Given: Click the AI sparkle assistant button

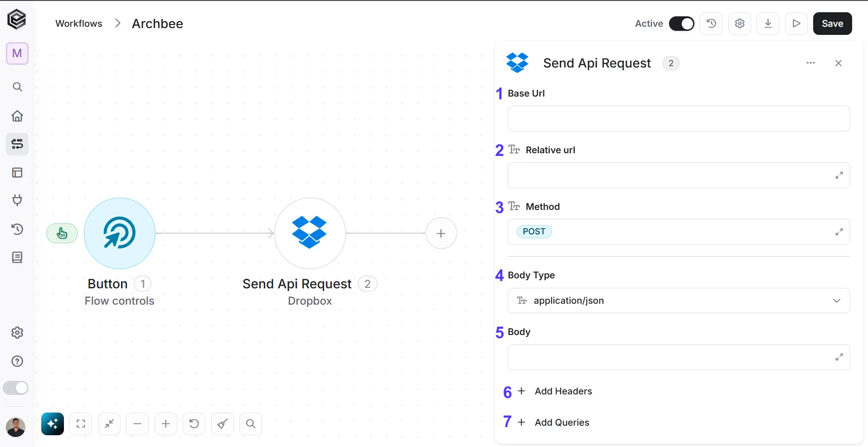Looking at the screenshot, I should click(53, 424).
